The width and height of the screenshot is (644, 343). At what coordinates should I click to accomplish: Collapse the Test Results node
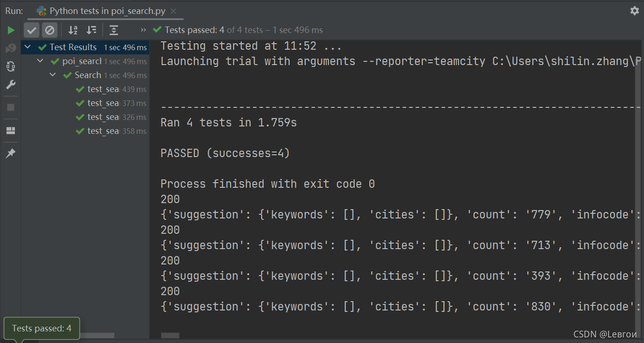(28, 47)
